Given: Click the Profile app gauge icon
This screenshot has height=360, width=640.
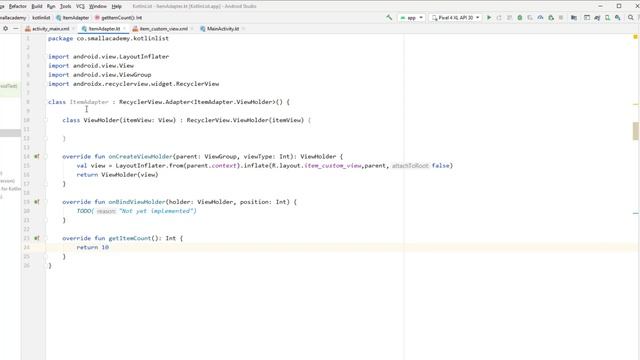Looking at the screenshot, I should point(540,18).
